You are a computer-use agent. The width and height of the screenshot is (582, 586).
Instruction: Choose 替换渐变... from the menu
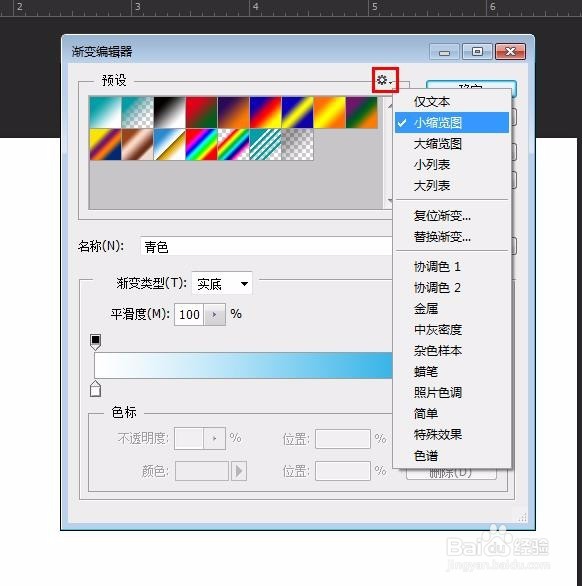coord(452,237)
